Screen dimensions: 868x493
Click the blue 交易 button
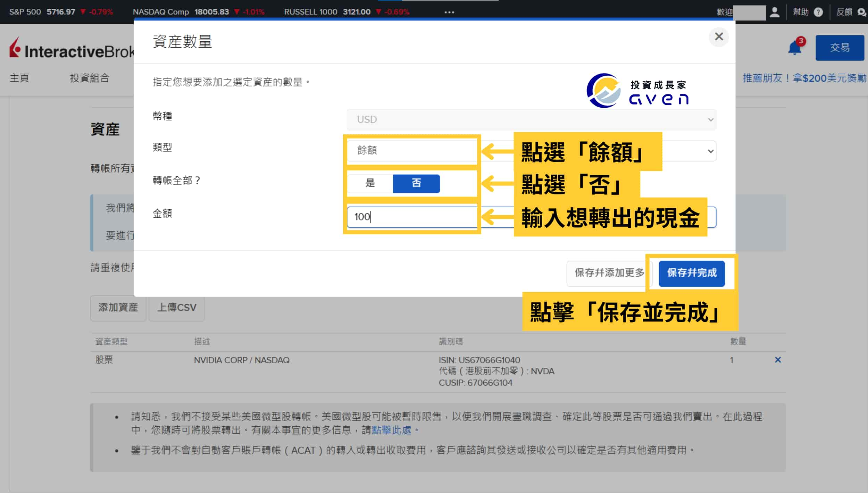click(840, 48)
